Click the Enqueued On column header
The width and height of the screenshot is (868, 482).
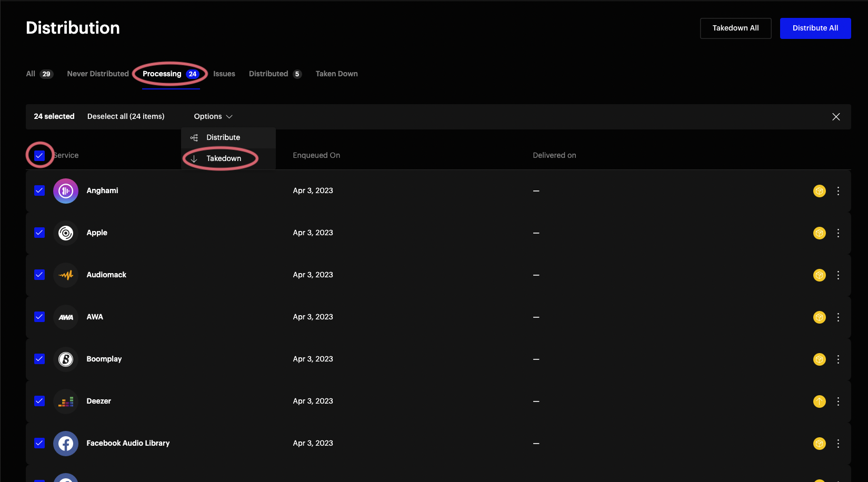(316, 155)
